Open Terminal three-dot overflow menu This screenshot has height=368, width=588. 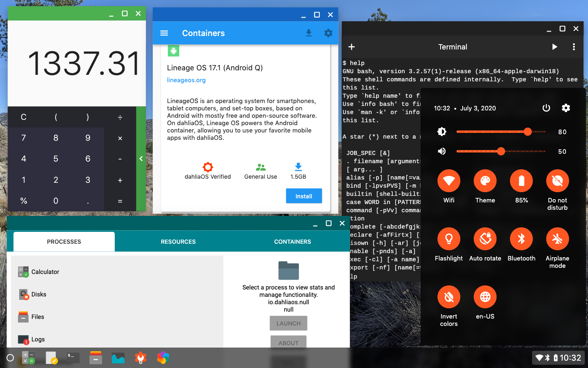(x=574, y=47)
